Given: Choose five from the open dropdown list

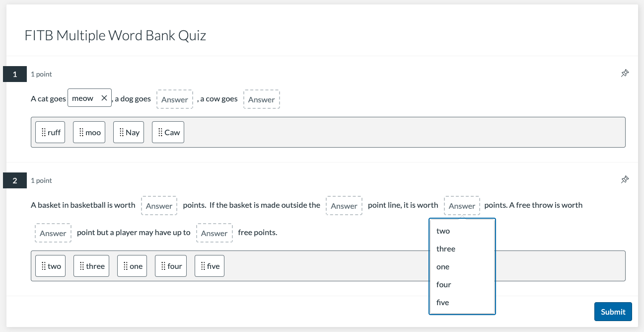Looking at the screenshot, I should (x=442, y=303).
